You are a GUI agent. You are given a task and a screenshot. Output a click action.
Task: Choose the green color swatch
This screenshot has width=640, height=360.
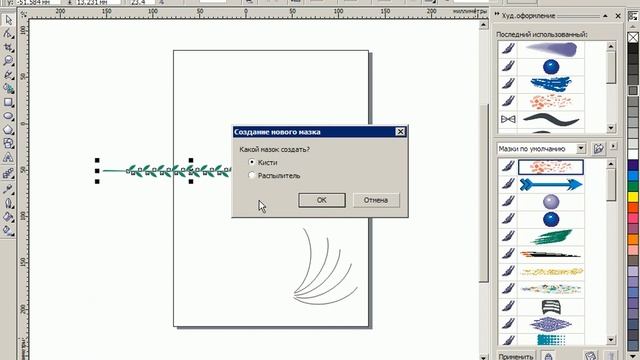(x=633, y=186)
